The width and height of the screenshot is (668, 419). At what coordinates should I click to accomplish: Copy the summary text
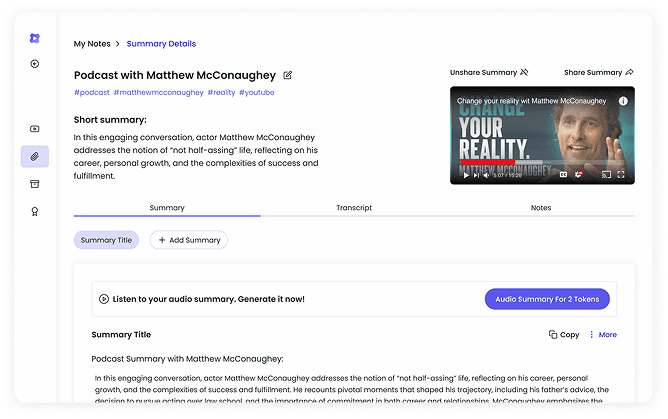[564, 335]
